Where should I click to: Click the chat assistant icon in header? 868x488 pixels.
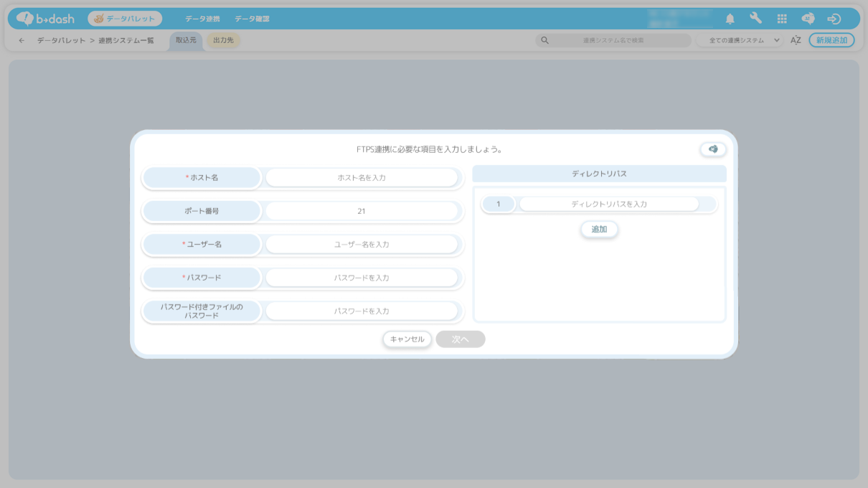(x=808, y=19)
